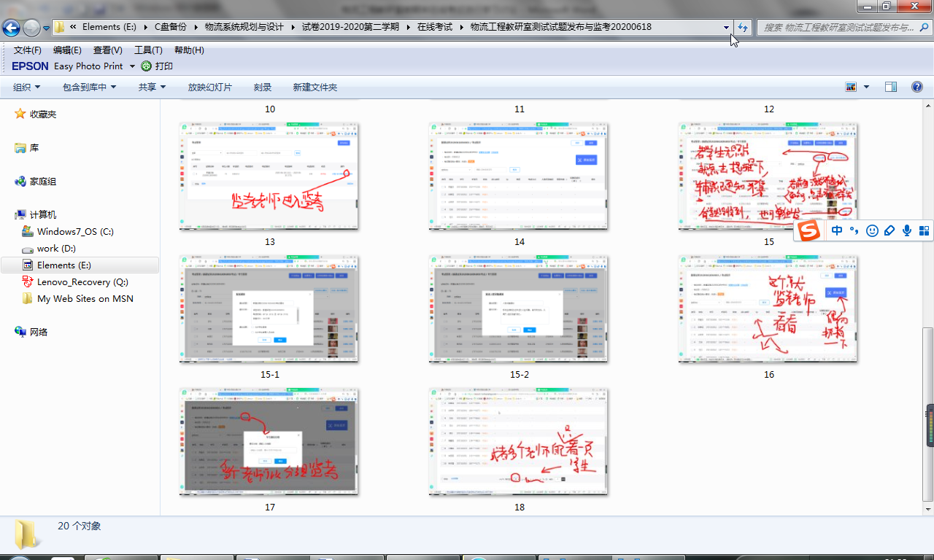
Task: Open the 包含到库中 dropdown
Action: point(90,87)
